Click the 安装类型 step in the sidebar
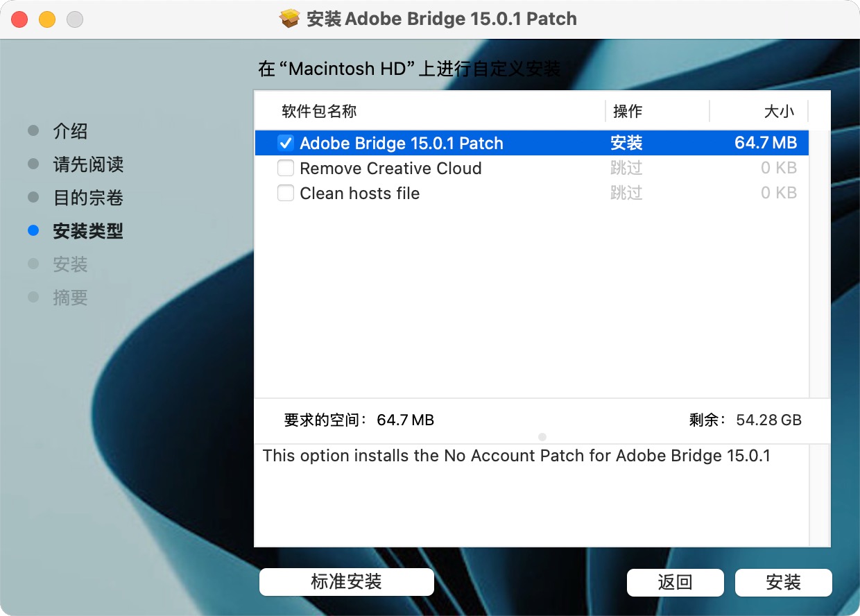Image resolution: width=860 pixels, height=616 pixels. click(87, 231)
